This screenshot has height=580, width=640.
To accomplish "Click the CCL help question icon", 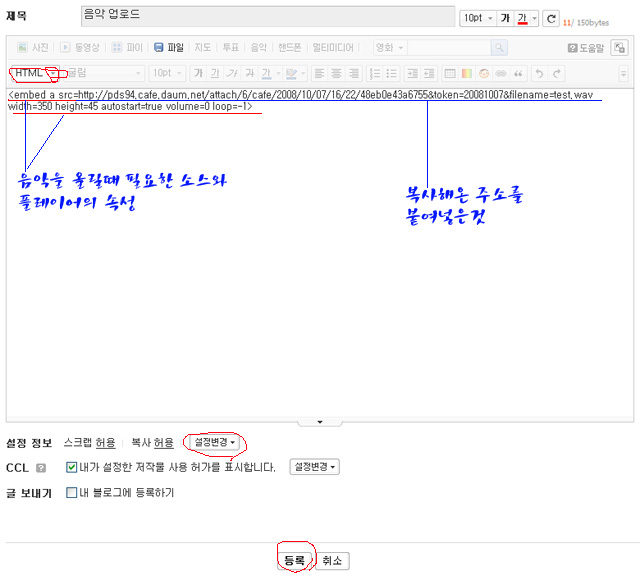I will (41, 468).
